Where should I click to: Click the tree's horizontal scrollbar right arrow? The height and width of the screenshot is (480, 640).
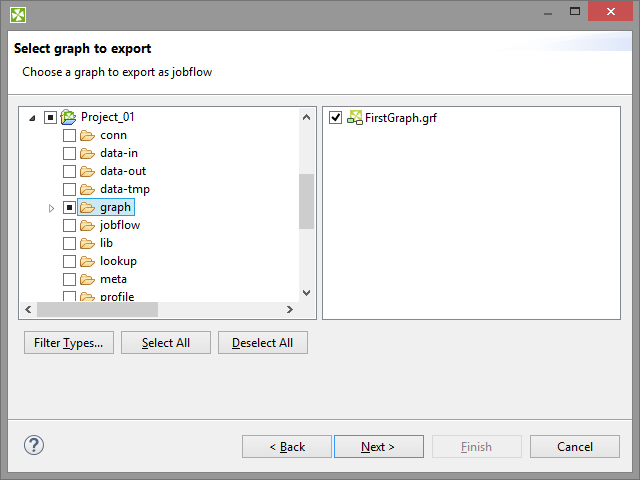[x=290, y=310]
